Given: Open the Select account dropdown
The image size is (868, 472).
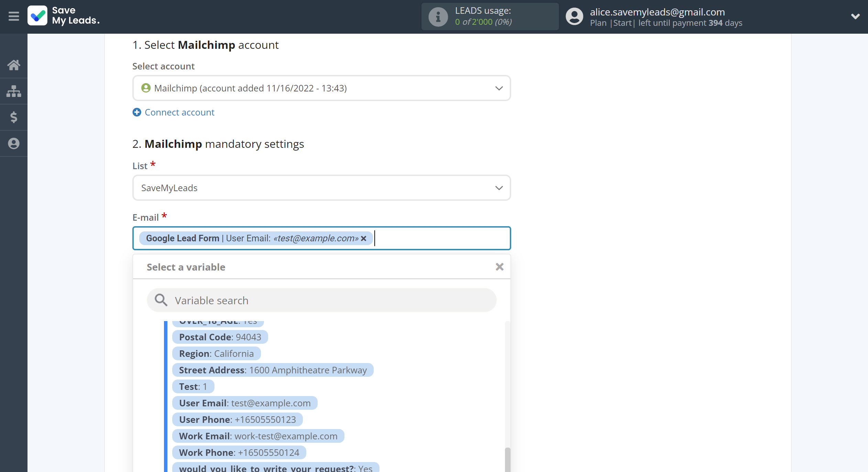Looking at the screenshot, I should (x=321, y=88).
